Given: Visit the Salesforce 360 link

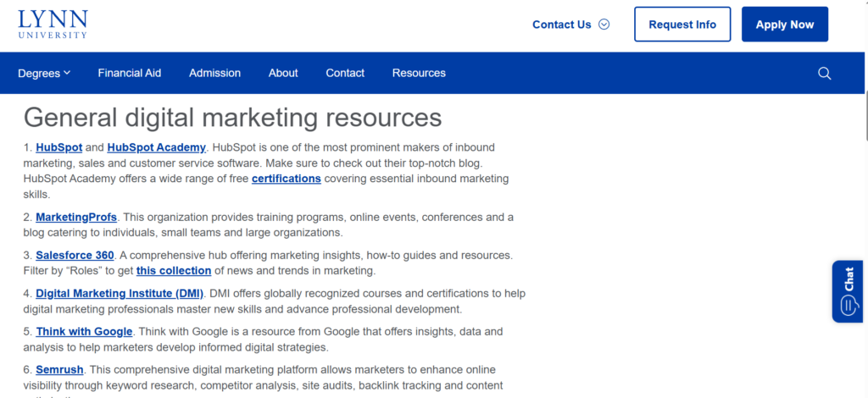Looking at the screenshot, I should point(75,256).
